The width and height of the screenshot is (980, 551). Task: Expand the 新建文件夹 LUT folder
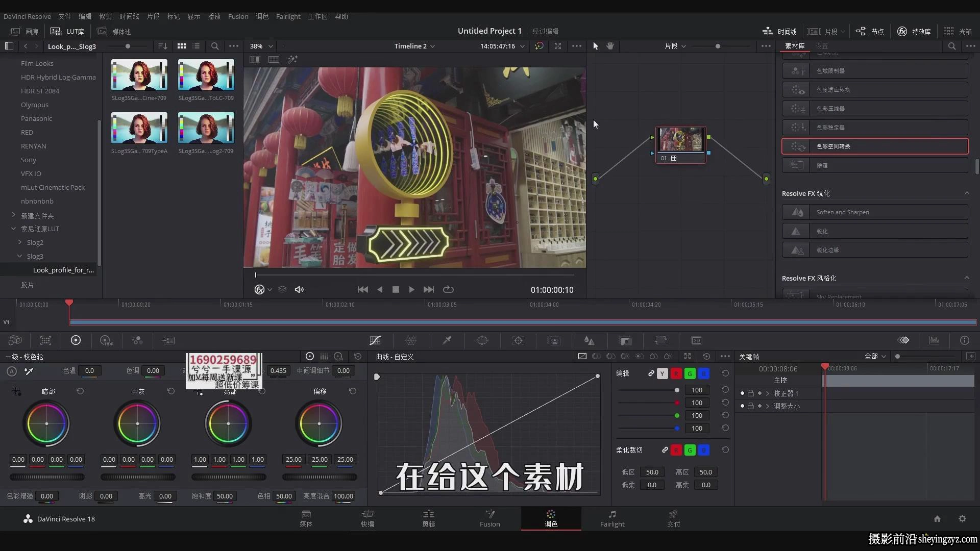point(14,215)
